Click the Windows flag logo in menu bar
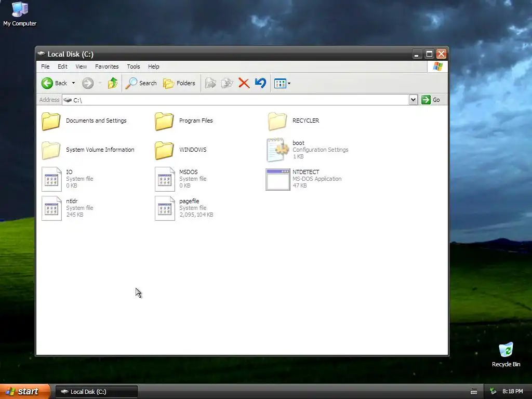Viewport: 532px width, 399px height. pos(437,66)
